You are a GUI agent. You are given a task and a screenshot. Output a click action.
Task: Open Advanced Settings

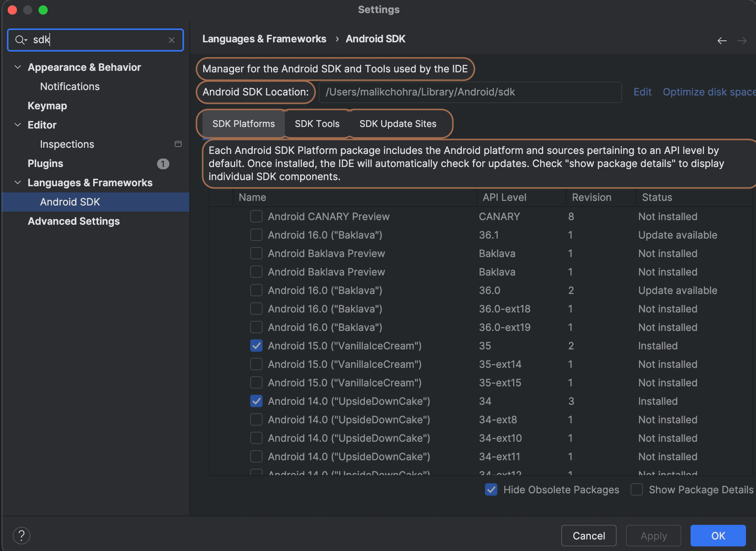click(74, 221)
